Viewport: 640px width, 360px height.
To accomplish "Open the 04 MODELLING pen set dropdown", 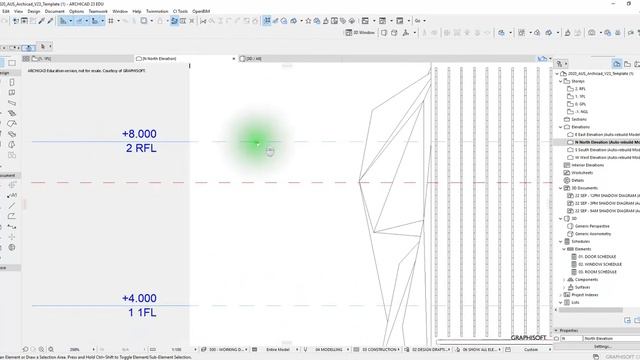I will click(348, 350).
